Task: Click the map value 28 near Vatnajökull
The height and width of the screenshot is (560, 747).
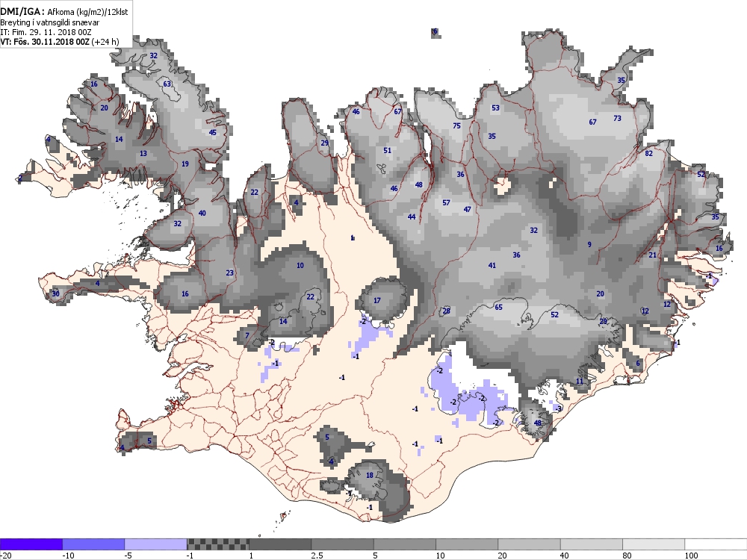Action: click(447, 311)
